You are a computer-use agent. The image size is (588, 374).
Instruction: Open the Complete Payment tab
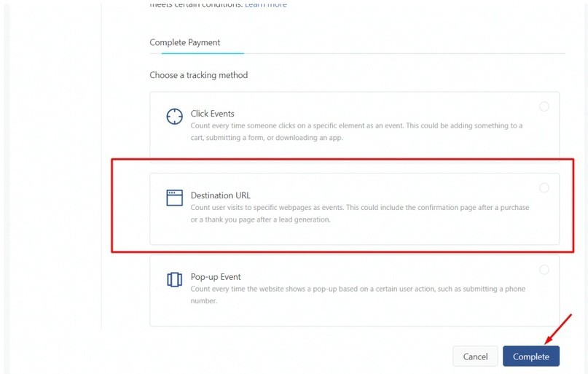[185, 42]
